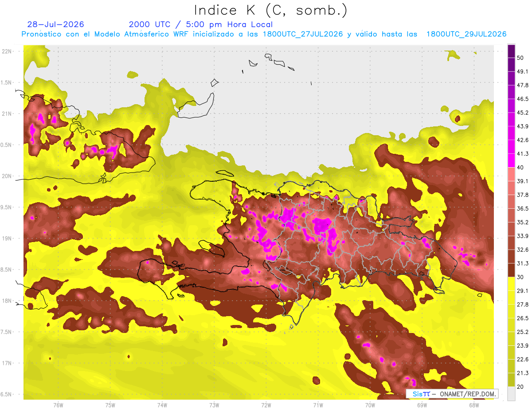Select the yellow swatch between 29.1 and 30
The image size is (532, 411).
pos(512,284)
